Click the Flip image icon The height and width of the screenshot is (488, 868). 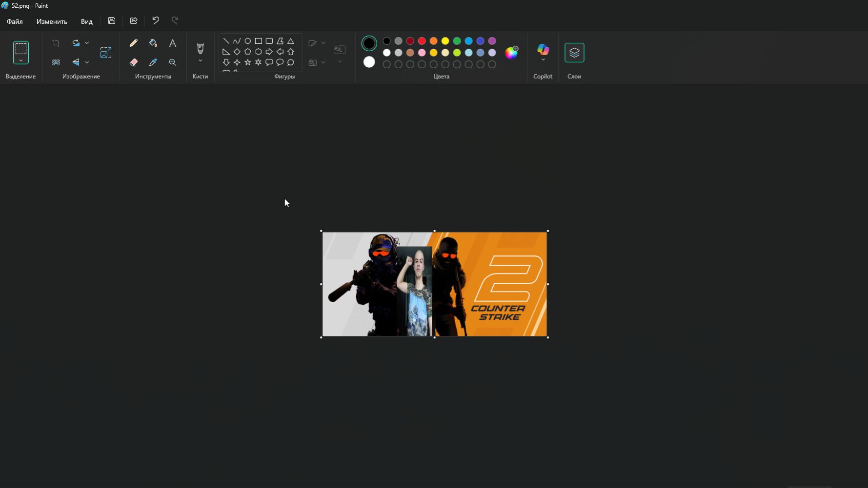tap(76, 62)
